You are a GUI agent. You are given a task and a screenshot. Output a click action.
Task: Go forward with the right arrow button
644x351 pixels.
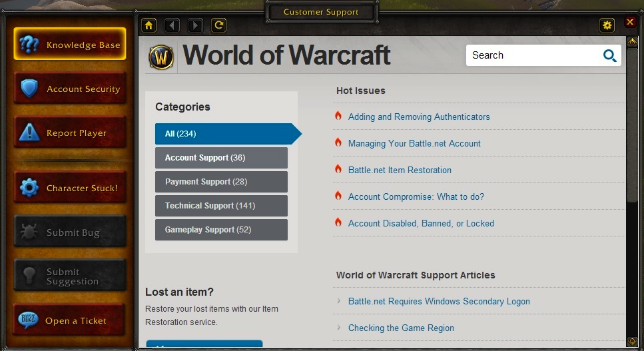196,25
